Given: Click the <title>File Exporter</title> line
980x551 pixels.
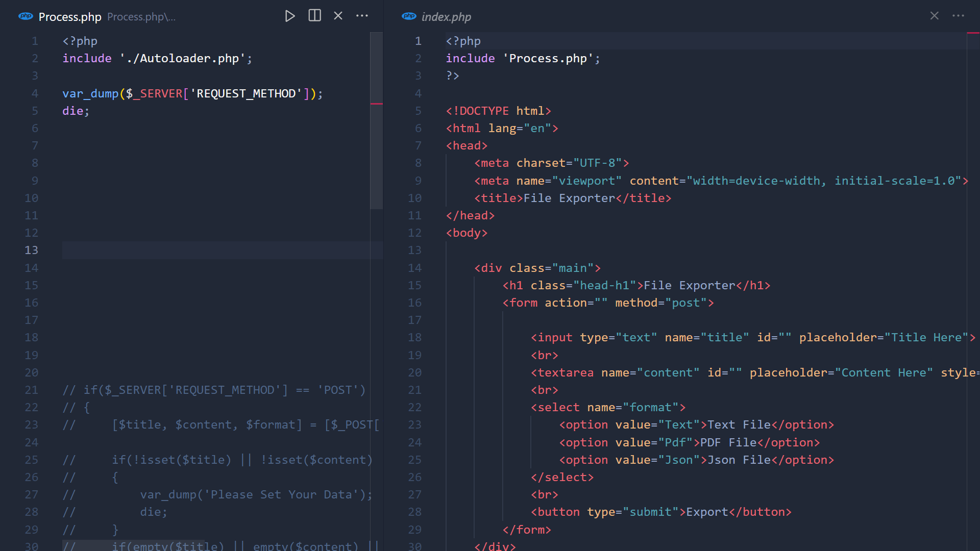Looking at the screenshot, I should coord(573,198).
